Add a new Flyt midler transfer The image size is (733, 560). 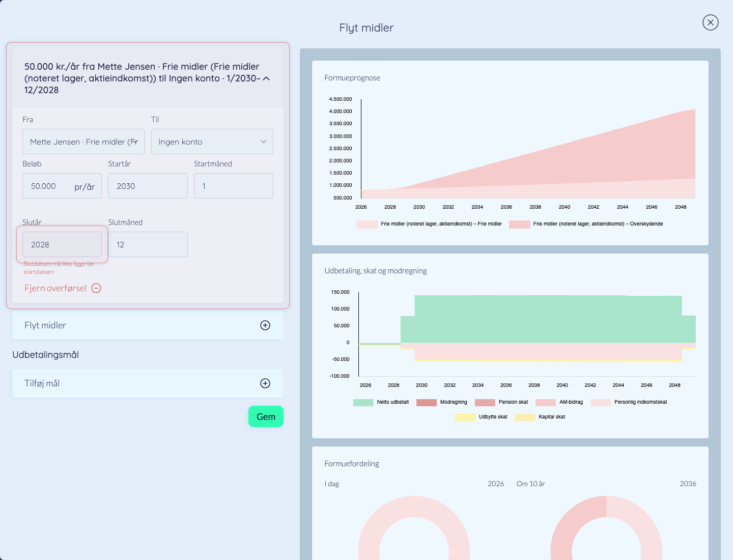pyautogui.click(x=148, y=325)
